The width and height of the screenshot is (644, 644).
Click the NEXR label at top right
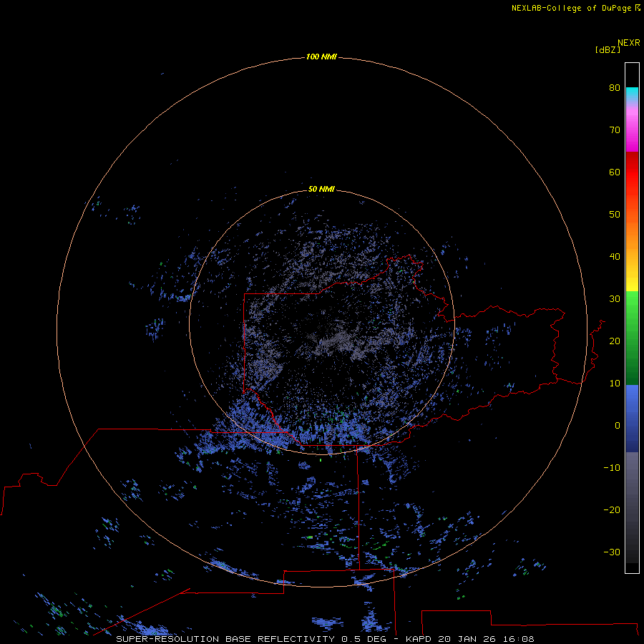point(628,43)
